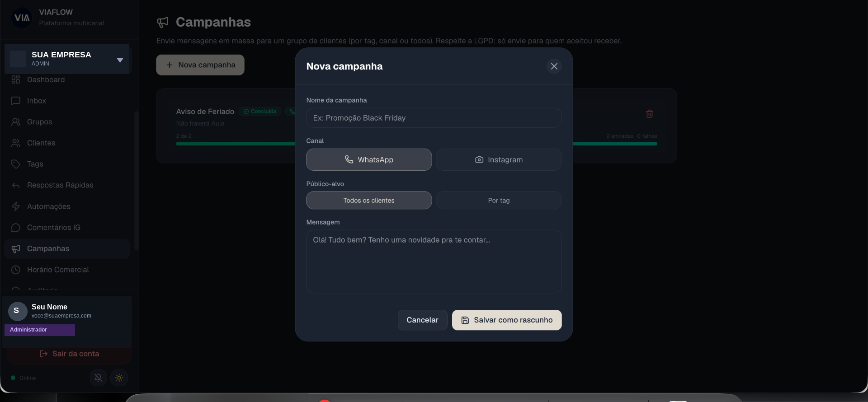Cancel the new campaign dialog

[422, 320]
